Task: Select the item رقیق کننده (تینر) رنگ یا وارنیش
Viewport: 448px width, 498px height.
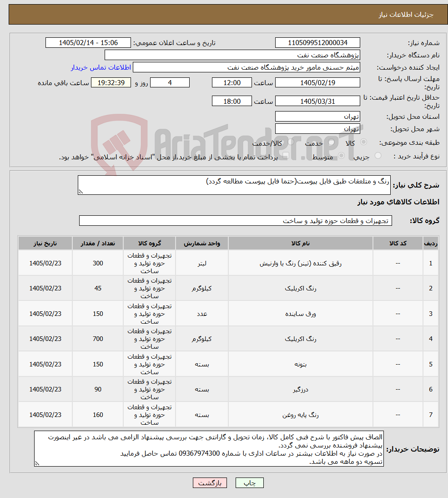Action: pyautogui.click(x=301, y=263)
